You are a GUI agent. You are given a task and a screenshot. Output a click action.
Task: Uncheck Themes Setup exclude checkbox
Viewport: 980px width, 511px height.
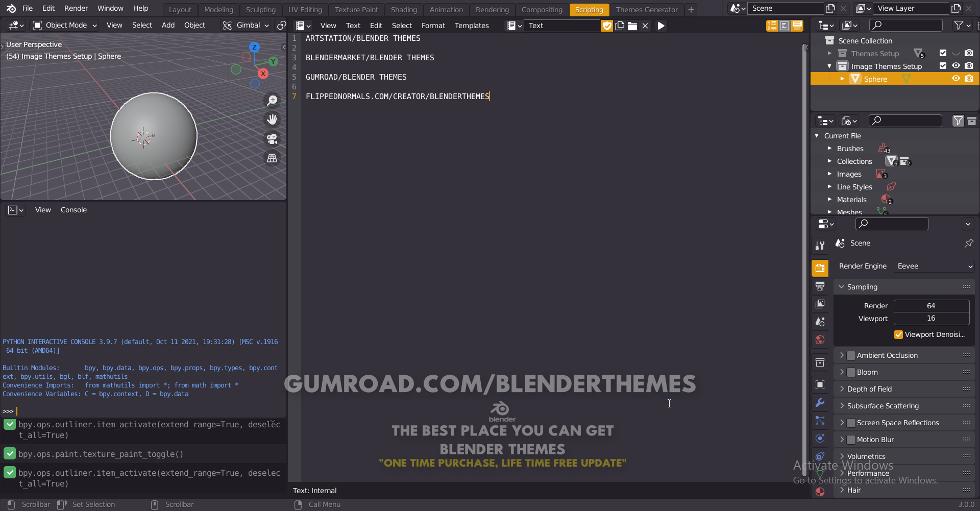[x=943, y=53]
